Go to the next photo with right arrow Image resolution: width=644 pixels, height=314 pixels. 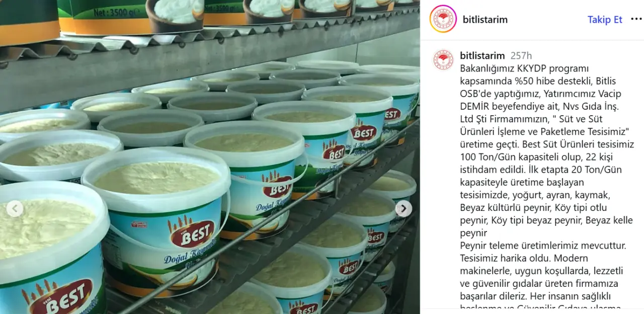point(404,208)
